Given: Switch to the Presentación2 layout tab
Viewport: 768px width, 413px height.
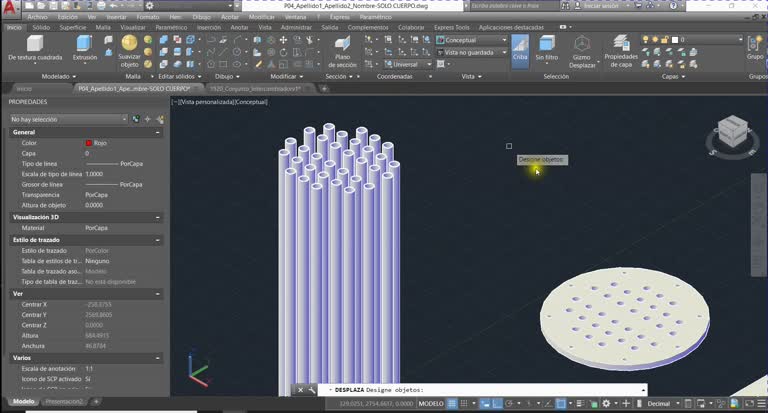Looking at the screenshot, I should [x=64, y=401].
